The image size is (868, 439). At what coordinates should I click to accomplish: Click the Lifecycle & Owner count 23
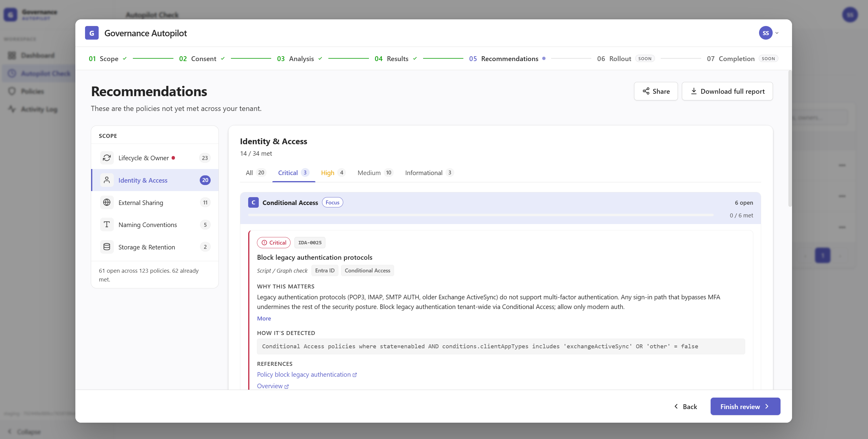205,158
